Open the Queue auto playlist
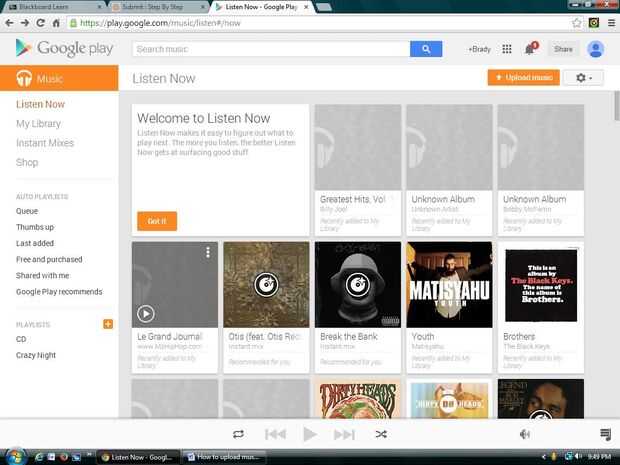The image size is (620, 465). 27,211
